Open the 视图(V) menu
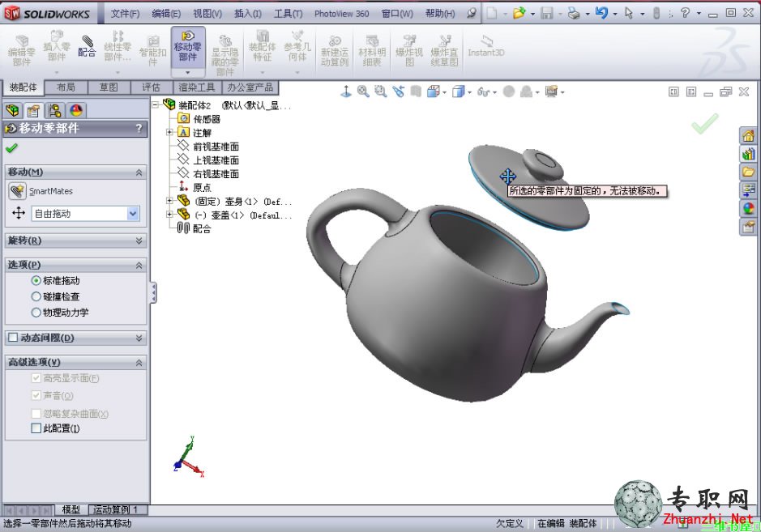The image size is (761, 532). click(x=207, y=14)
